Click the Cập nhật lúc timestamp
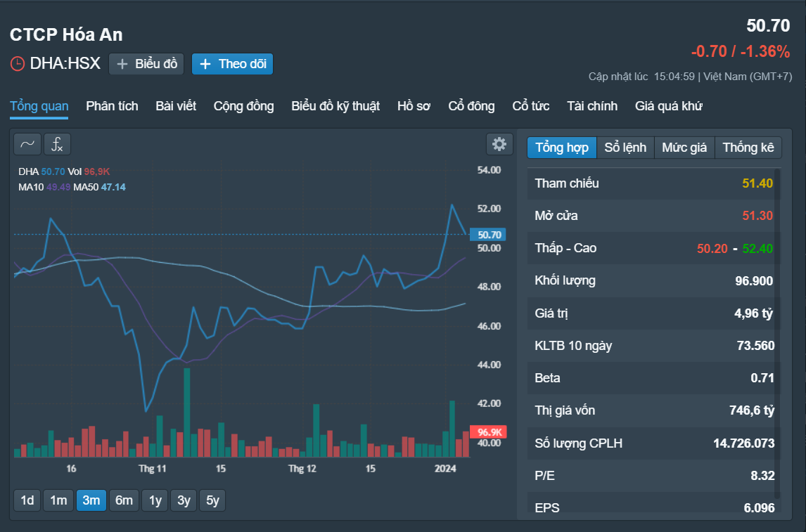This screenshot has width=806, height=532. [691, 77]
